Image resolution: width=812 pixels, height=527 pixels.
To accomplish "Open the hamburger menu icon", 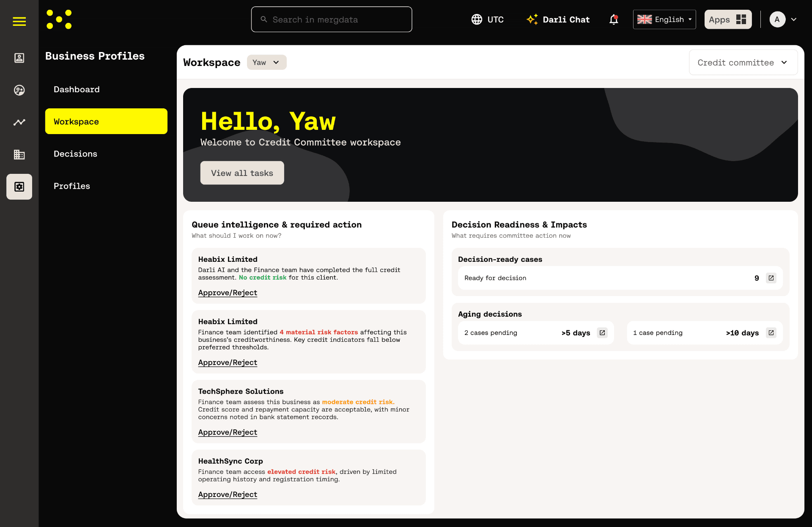I will pos(19,21).
